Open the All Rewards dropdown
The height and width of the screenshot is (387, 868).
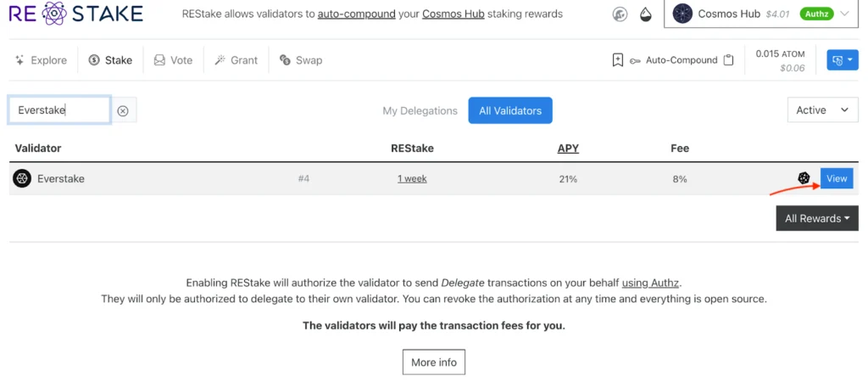(817, 218)
